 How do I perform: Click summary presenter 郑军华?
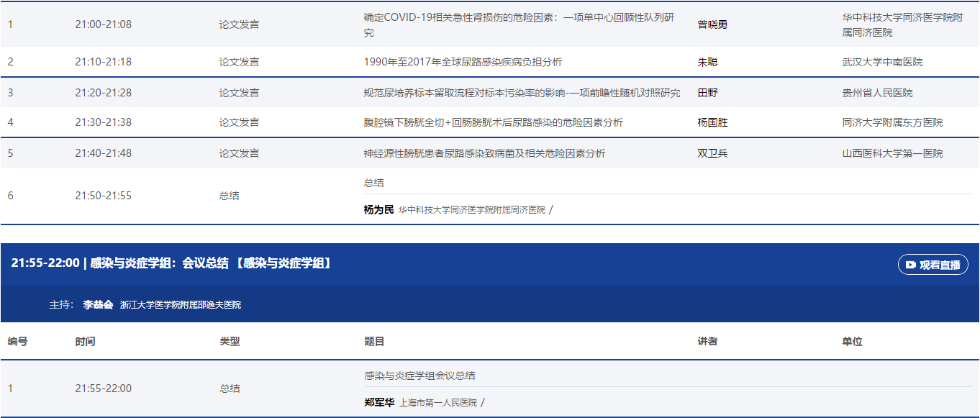point(378,403)
